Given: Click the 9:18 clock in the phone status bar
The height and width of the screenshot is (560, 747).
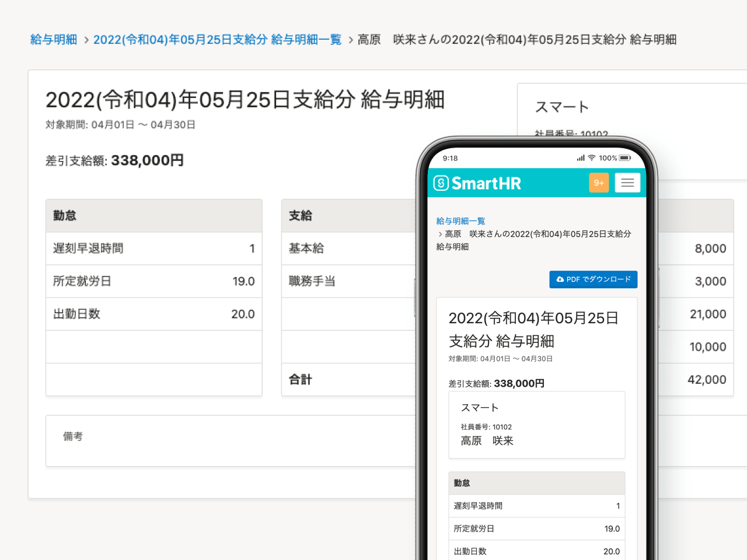Looking at the screenshot, I should (x=449, y=157).
